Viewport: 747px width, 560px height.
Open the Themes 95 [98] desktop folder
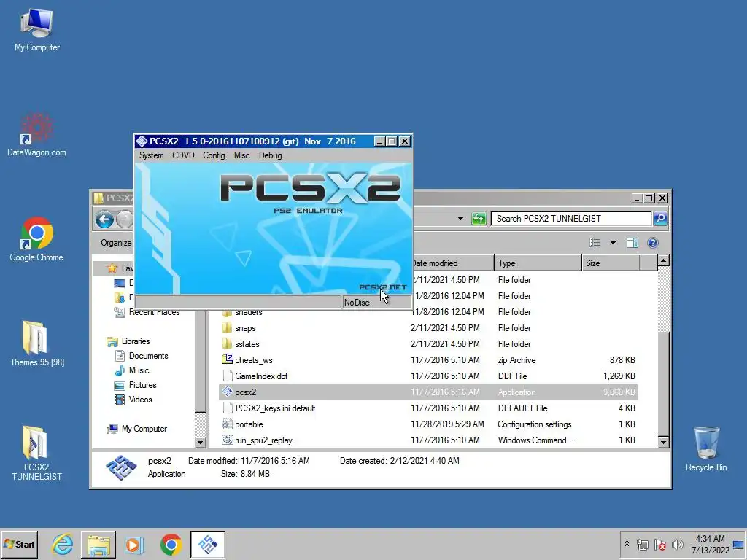[36, 343]
